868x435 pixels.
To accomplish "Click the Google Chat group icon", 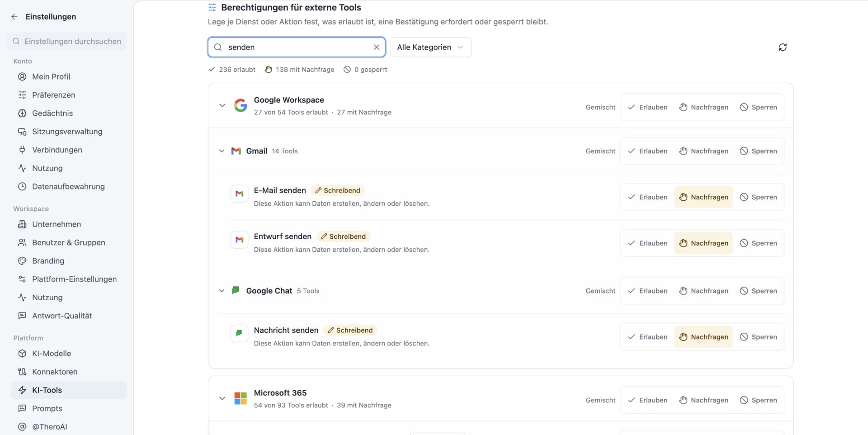I will click(x=236, y=290).
